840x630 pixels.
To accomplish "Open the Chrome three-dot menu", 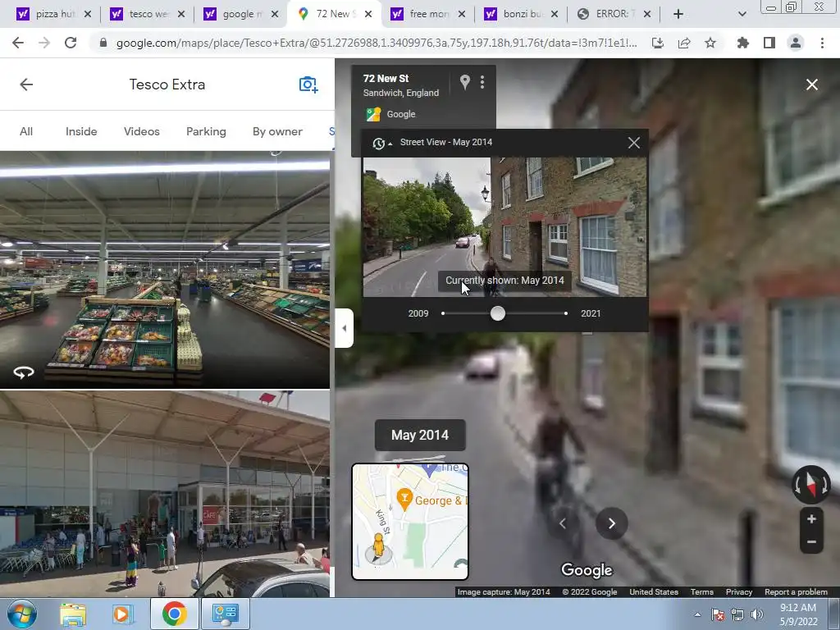I will tap(822, 43).
